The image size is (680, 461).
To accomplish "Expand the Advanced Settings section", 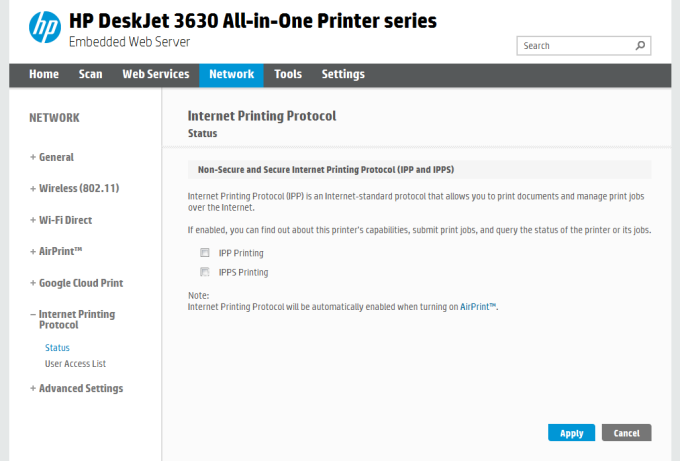I will pos(77,388).
